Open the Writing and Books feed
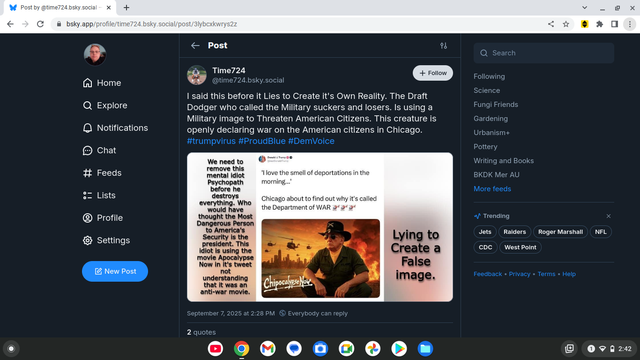The image size is (640, 360). (504, 160)
